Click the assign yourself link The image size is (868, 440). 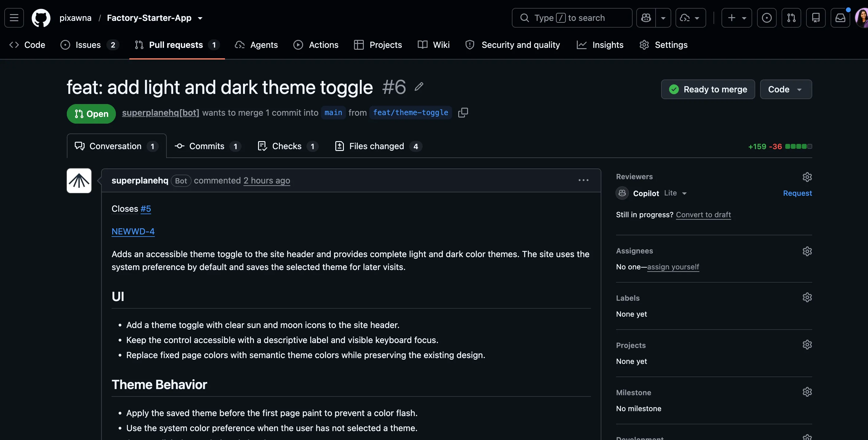pyautogui.click(x=673, y=267)
